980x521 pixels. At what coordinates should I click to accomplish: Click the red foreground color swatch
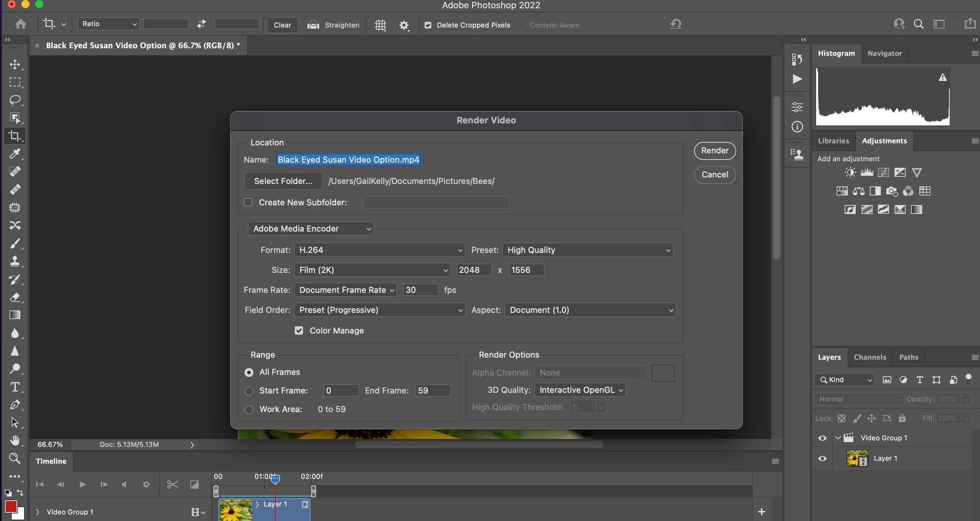[10, 506]
